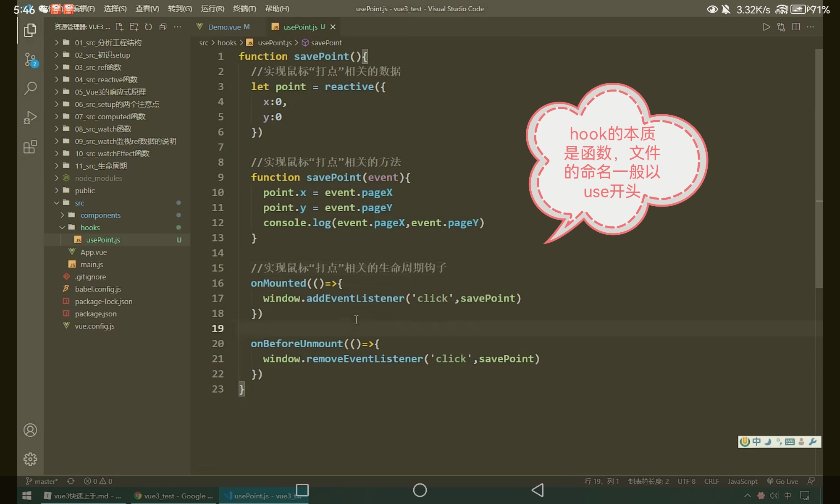Screen dimensions: 840x504
Task: Click the Split Editor icon
Action: tap(796, 27)
